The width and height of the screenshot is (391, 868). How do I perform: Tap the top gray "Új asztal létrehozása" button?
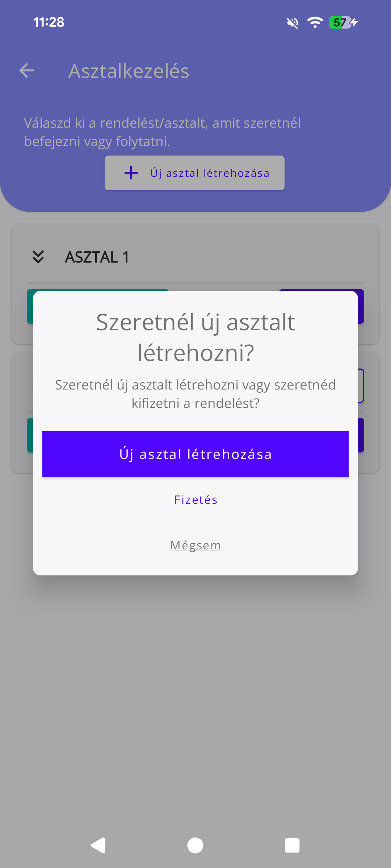tap(195, 173)
